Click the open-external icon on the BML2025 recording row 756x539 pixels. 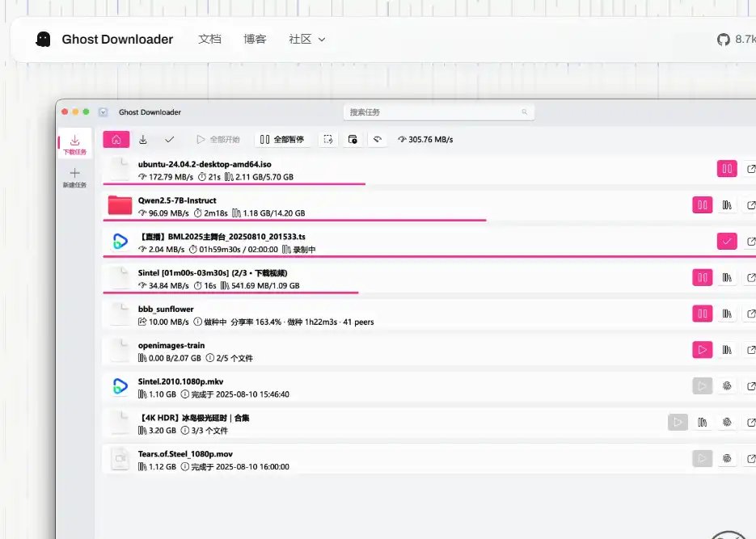750,241
